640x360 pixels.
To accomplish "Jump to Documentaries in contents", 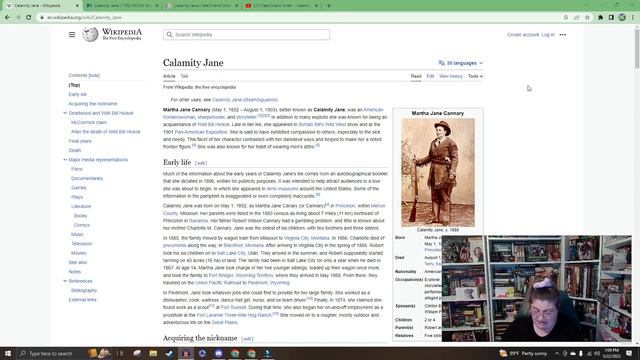I will (x=87, y=178).
